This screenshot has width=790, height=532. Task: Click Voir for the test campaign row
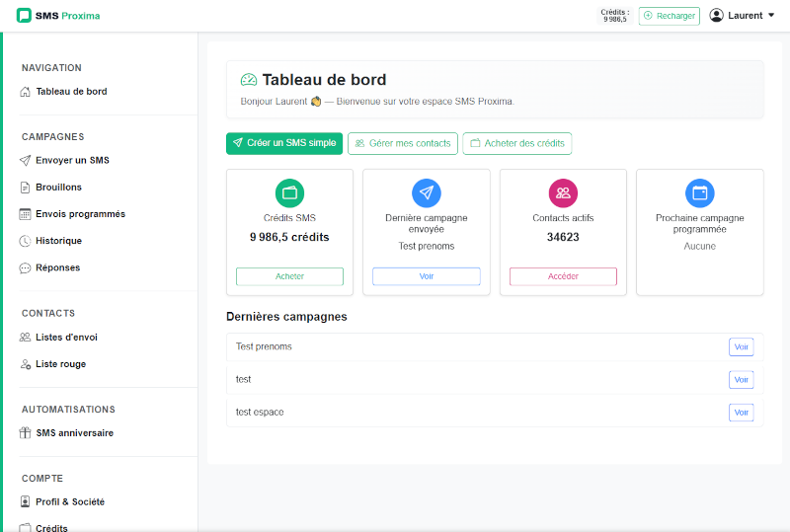(742, 380)
